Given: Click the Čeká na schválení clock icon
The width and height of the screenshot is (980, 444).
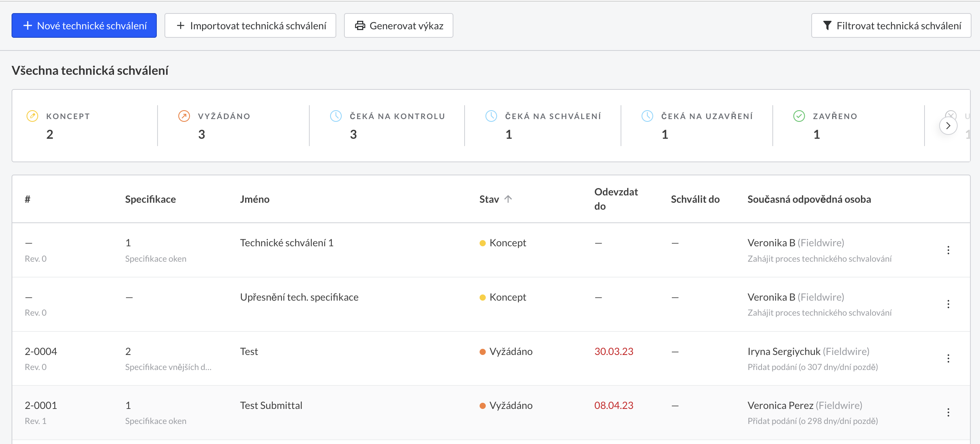Looking at the screenshot, I should pos(491,116).
